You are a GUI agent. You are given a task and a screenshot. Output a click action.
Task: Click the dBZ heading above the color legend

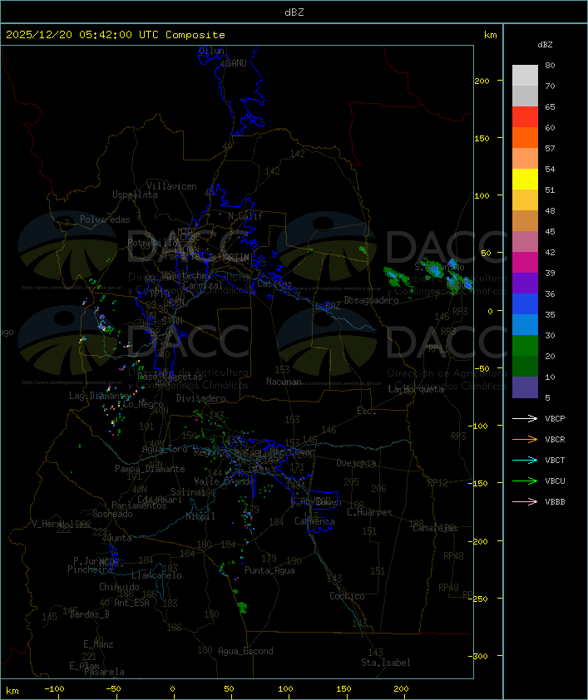(x=545, y=45)
